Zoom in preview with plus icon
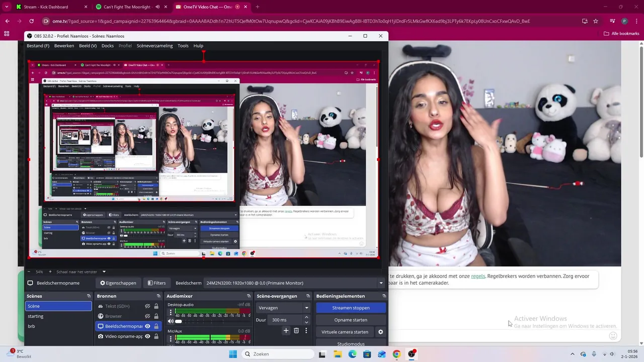 click(50, 271)
